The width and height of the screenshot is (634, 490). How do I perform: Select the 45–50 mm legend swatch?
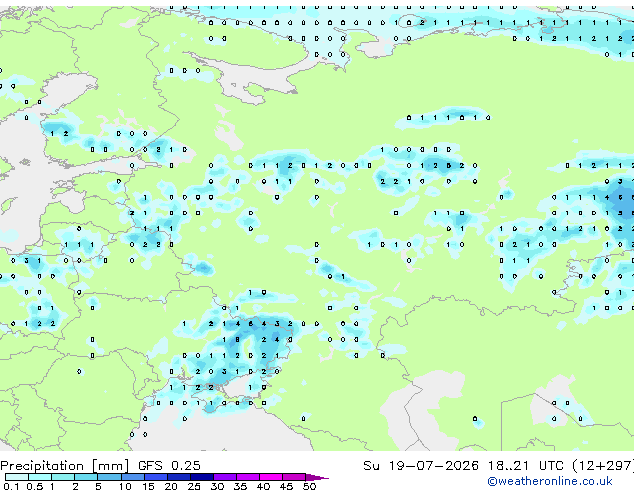click(x=294, y=477)
